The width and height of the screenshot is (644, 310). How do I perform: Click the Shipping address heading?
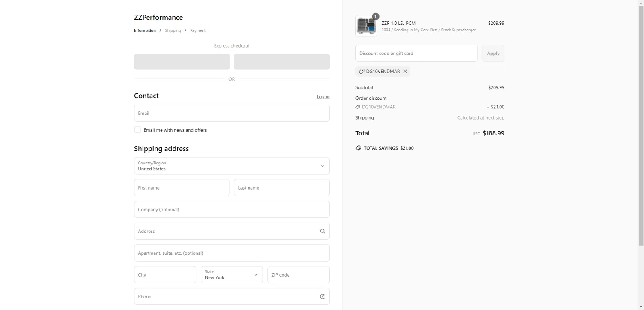(x=161, y=149)
